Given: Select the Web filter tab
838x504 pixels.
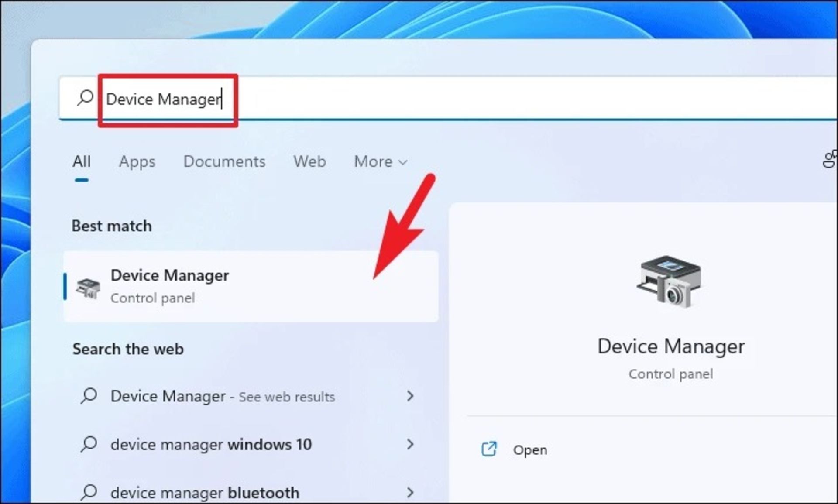Looking at the screenshot, I should (x=309, y=162).
